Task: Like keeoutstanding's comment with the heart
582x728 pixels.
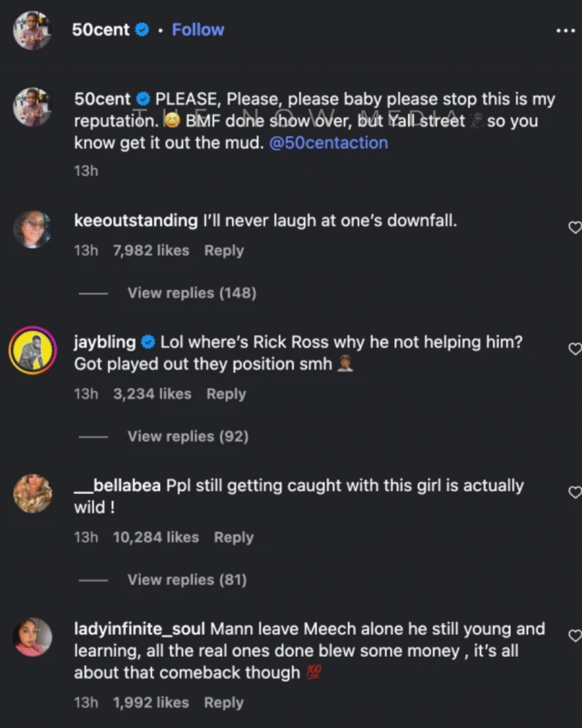Action: [x=575, y=227]
